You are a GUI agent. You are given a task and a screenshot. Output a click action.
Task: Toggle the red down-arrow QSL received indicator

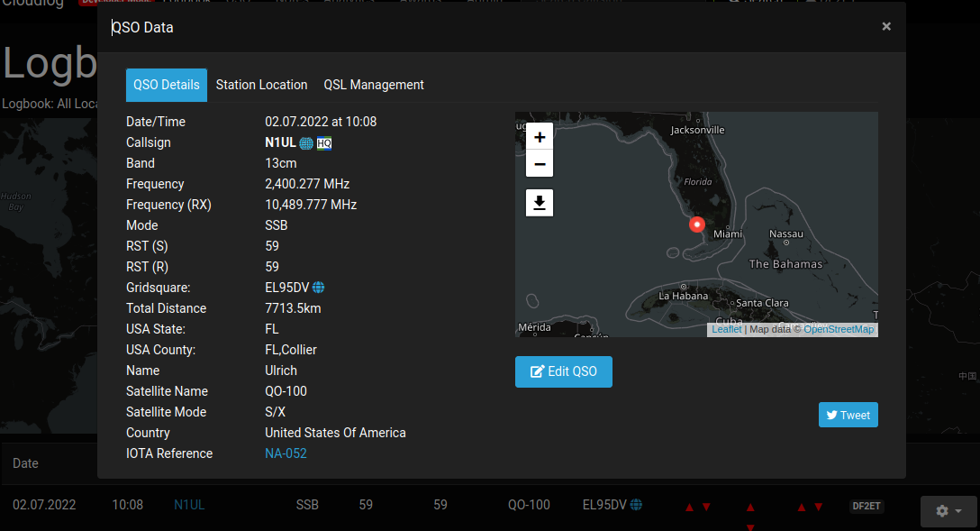click(x=705, y=507)
